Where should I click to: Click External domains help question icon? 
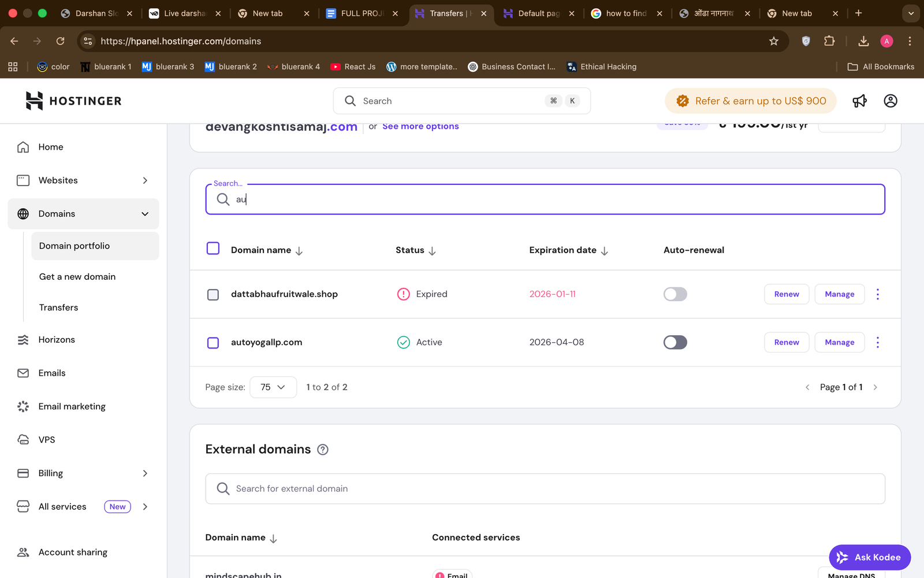323,450
